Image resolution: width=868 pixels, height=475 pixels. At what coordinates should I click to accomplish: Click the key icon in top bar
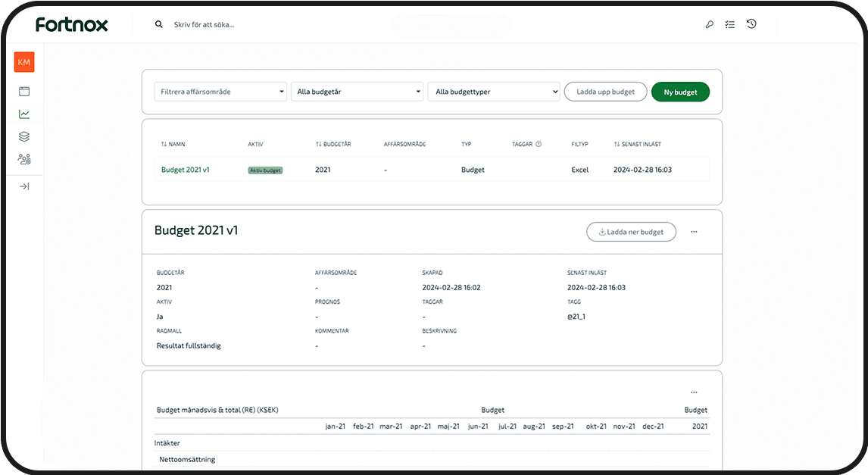pos(709,24)
